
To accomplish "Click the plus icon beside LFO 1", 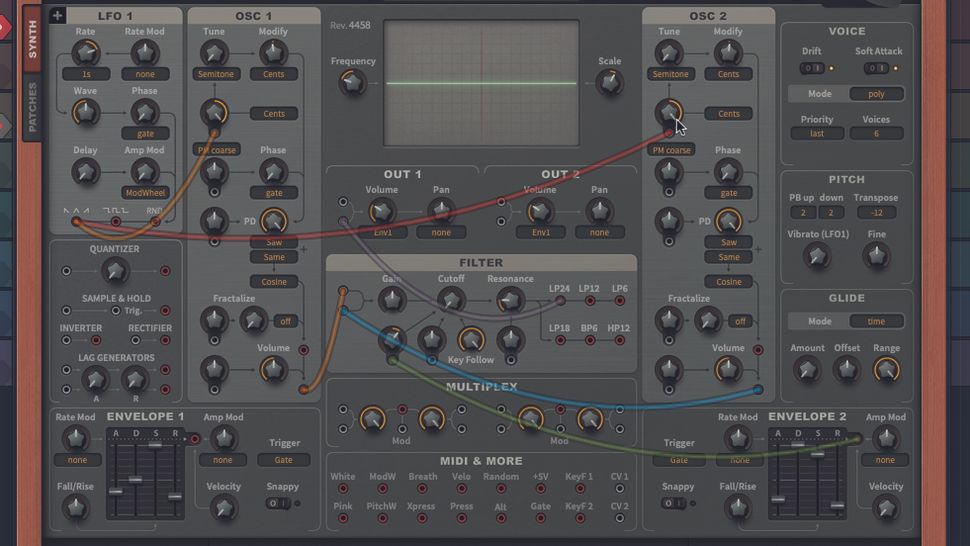I will pyautogui.click(x=57, y=15).
